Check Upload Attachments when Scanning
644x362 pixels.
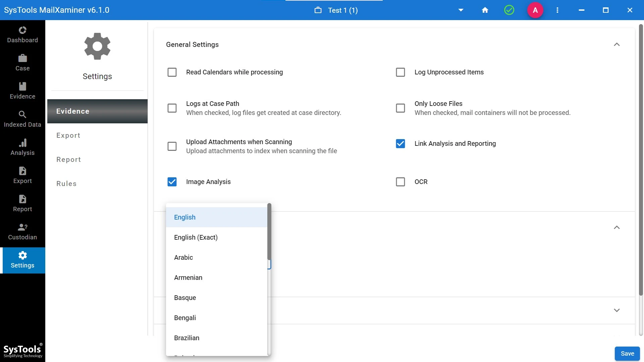pyautogui.click(x=172, y=146)
